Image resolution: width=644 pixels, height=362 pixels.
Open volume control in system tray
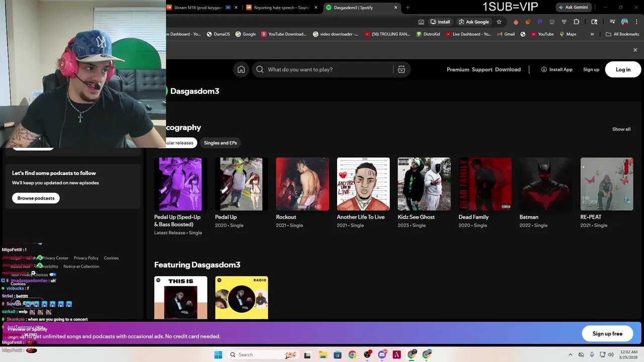[611, 354]
